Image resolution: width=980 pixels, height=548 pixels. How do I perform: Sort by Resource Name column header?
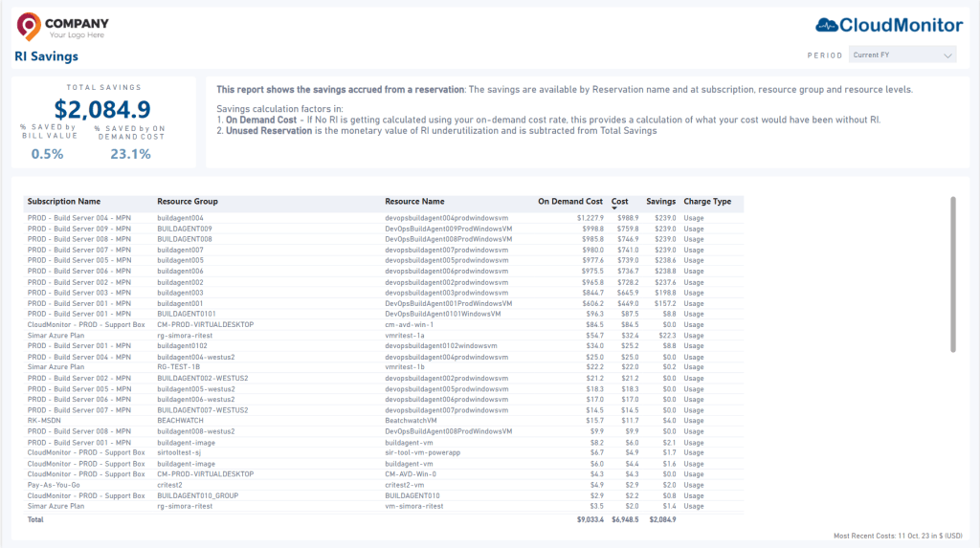[x=414, y=201]
